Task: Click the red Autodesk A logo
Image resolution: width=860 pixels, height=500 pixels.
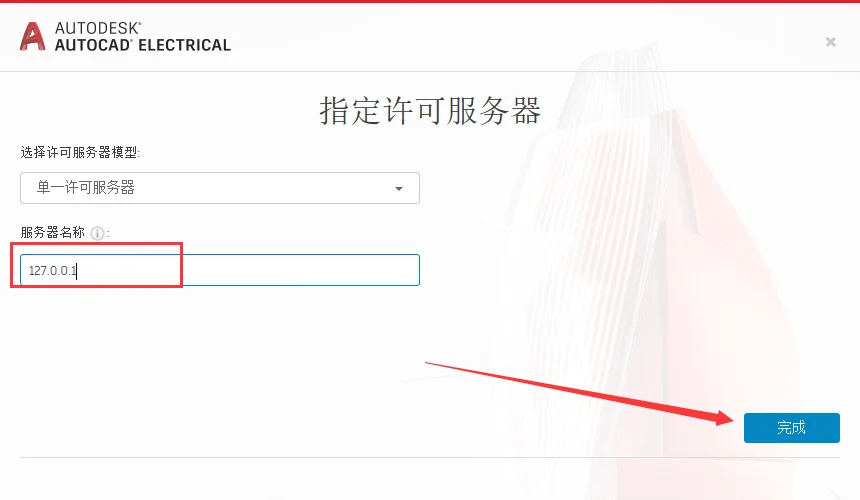Action: click(x=32, y=37)
